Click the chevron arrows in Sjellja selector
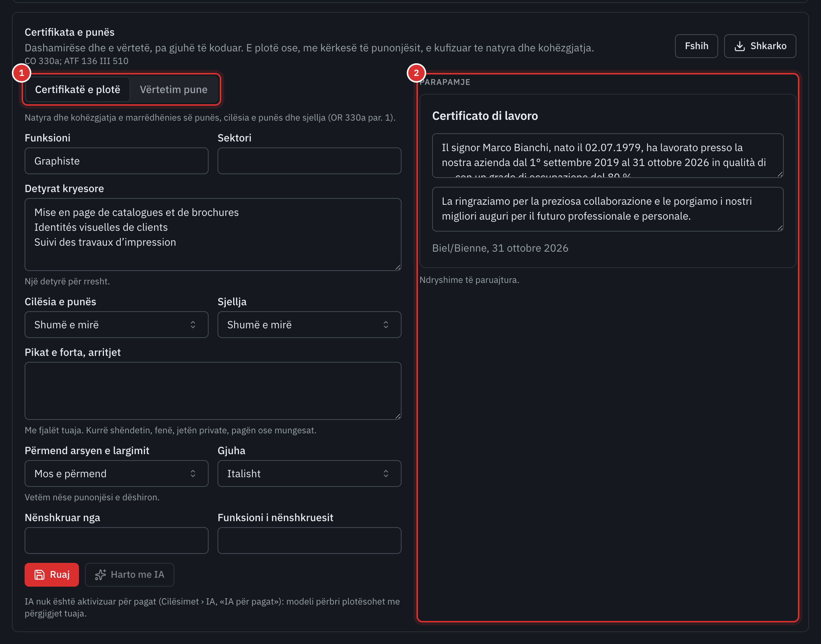 click(x=386, y=325)
